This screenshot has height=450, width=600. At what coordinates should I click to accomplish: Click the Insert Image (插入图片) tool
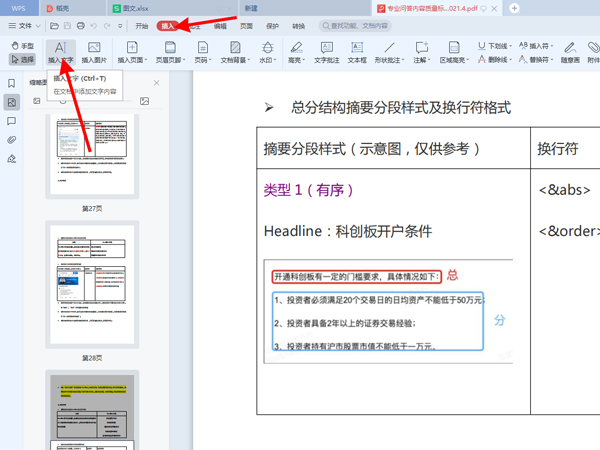[x=94, y=52]
